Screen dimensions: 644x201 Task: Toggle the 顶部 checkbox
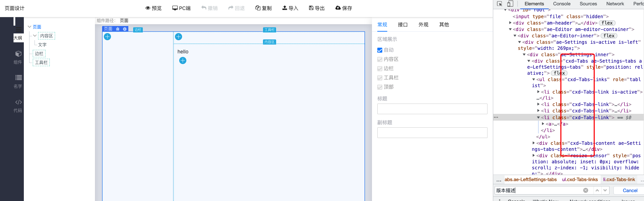[380, 87]
